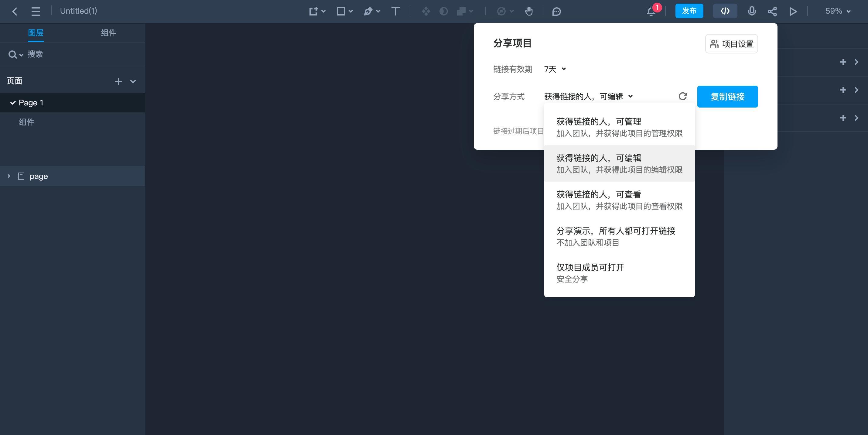Viewport: 868px width, 435px height.
Task: Choose 获得链接的人，可查看 option
Action: point(619,200)
